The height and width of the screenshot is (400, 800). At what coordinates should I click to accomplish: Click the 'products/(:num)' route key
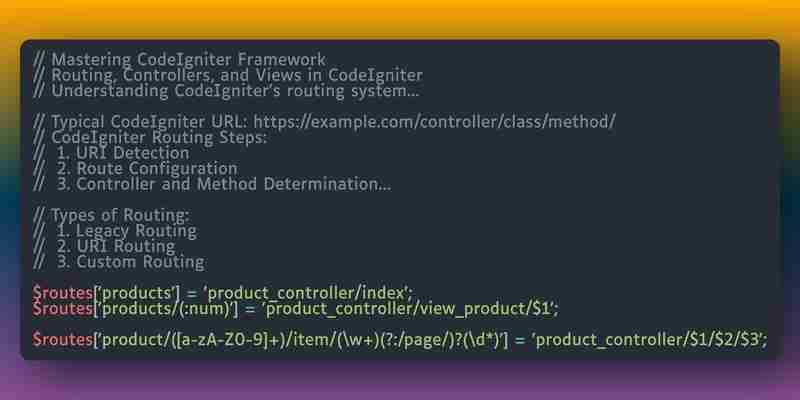(167, 309)
